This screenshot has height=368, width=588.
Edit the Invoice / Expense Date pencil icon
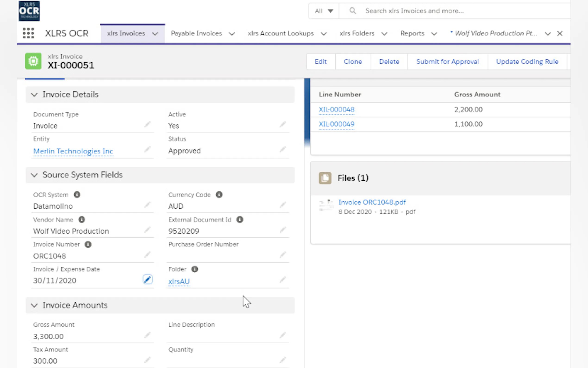pyautogui.click(x=147, y=279)
